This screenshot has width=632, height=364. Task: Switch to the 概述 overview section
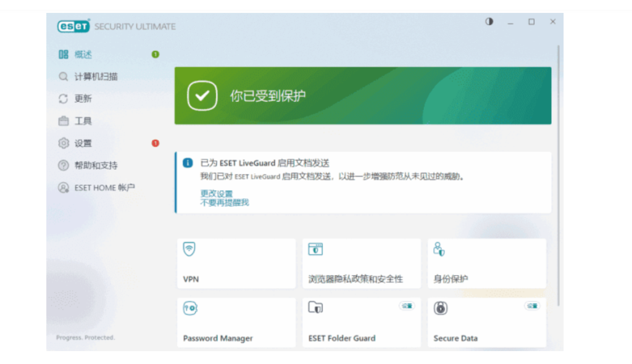[83, 54]
